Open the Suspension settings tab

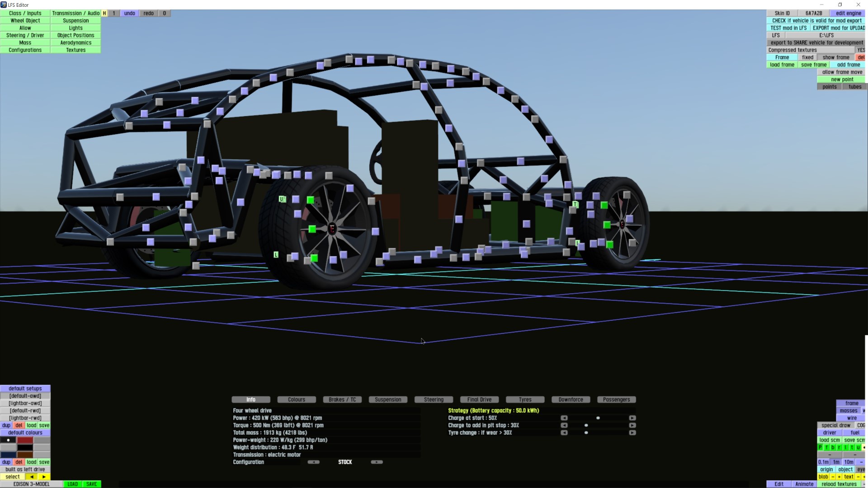click(388, 399)
